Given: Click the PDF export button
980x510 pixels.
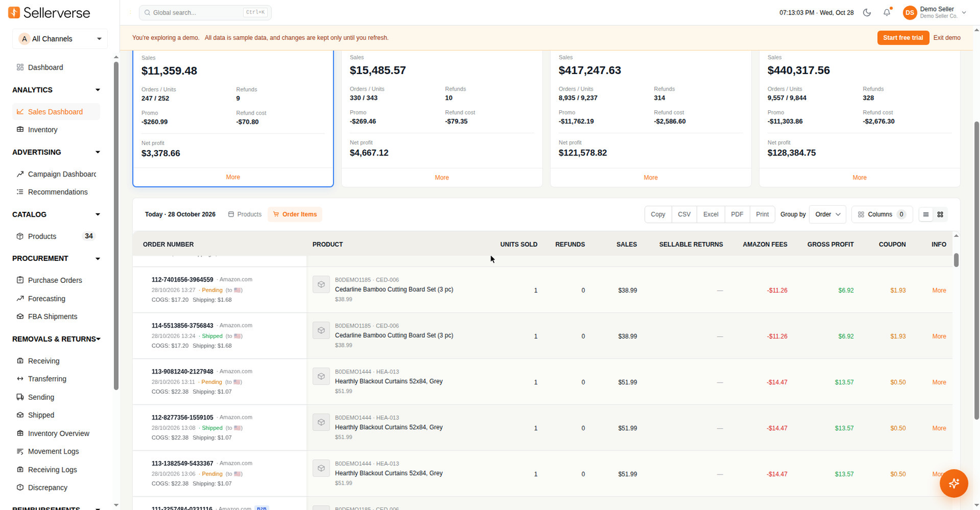Looking at the screenshot, I should (737, 214).
